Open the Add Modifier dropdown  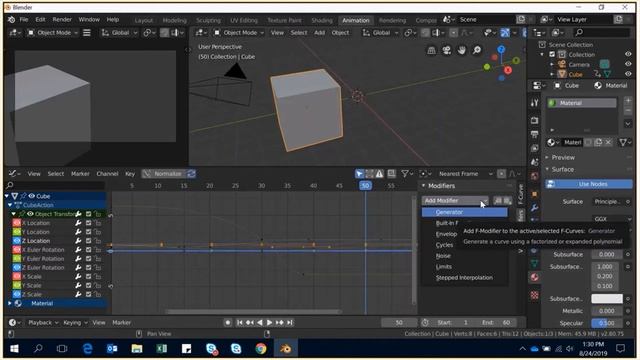455,200
